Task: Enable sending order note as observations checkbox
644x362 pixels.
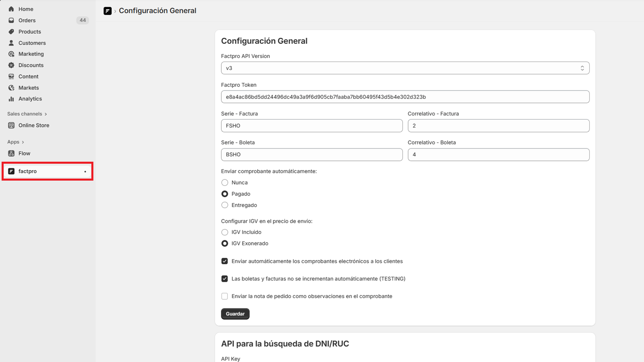Action: point(225,296)
